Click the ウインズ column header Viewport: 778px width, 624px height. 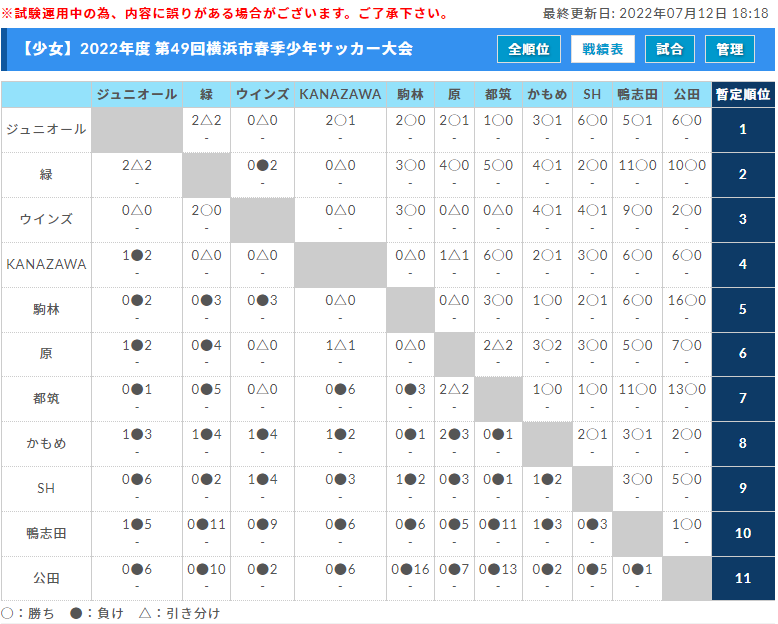click(262, 95)
